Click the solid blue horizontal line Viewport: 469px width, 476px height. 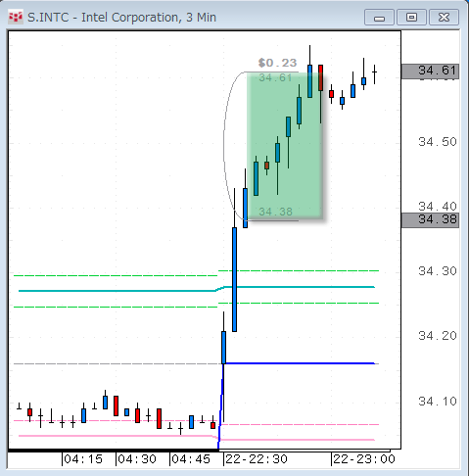(x=301, y=363)
